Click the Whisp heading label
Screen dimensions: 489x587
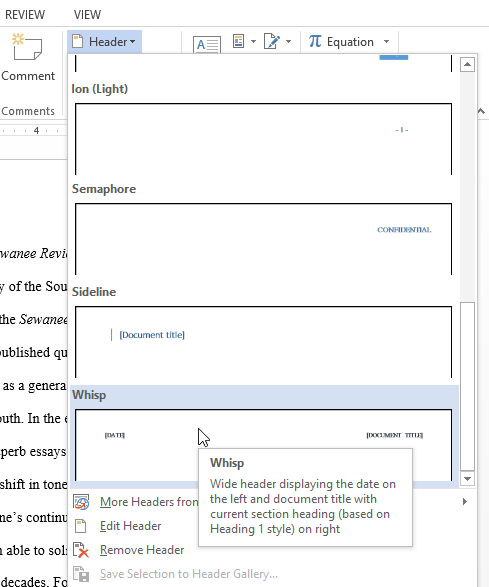(89, 395)
